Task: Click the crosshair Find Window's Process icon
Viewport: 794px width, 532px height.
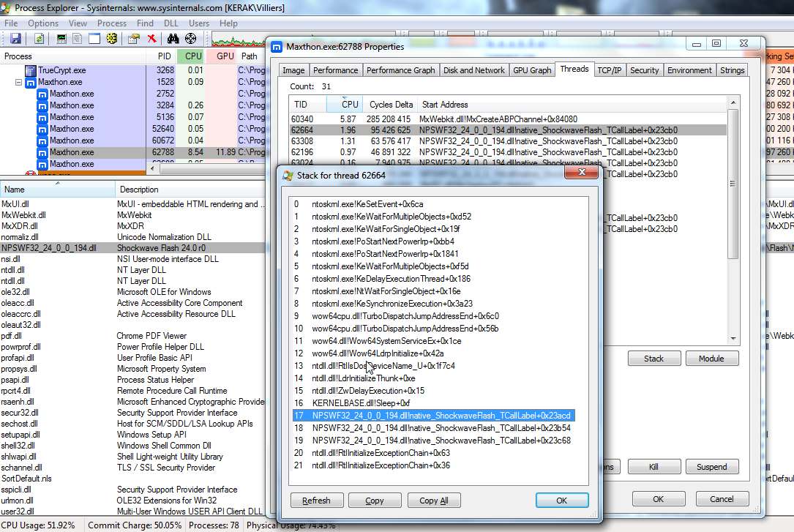Action: pyautogui.click(x=190, y=39)
